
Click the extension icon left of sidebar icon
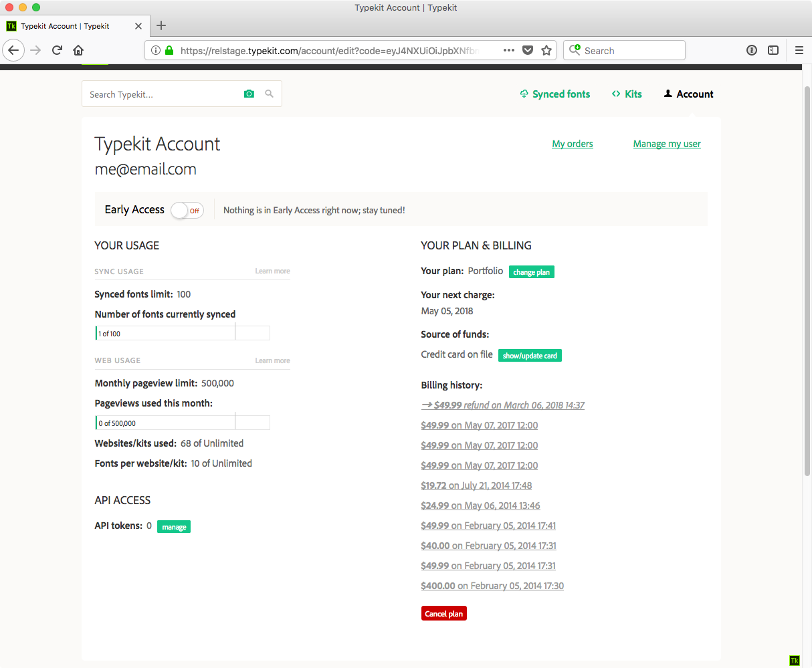[752, 50]
